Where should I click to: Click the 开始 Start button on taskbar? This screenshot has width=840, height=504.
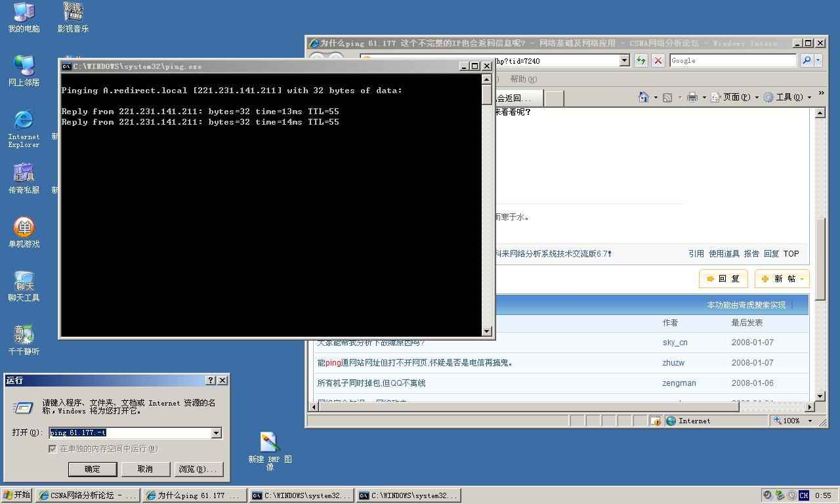click(x=17, y=495)
